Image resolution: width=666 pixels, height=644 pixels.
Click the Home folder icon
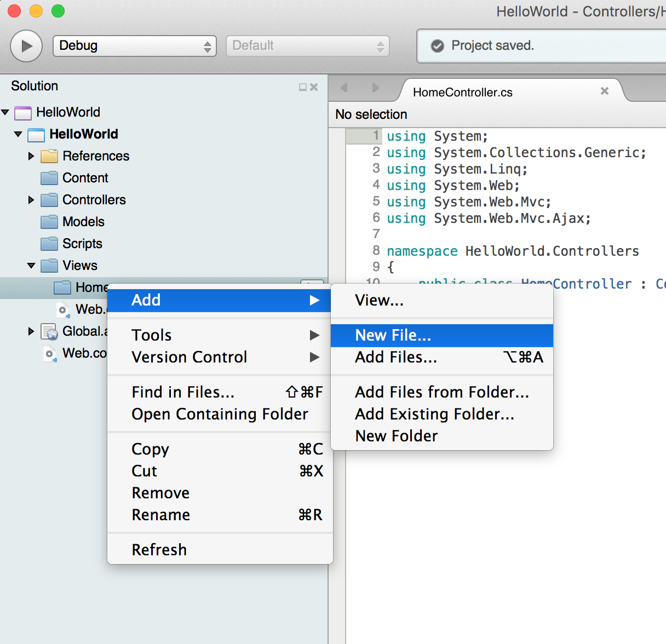point(62,287)
